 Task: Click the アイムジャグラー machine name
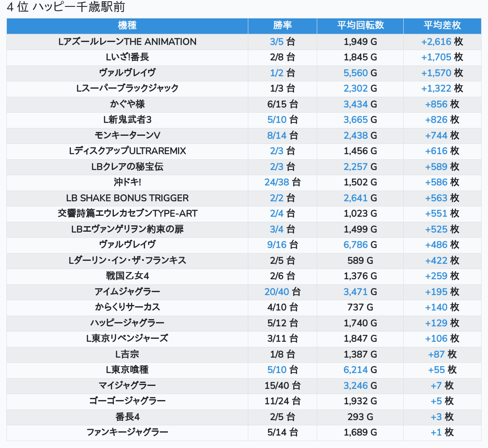click(127, 292)
